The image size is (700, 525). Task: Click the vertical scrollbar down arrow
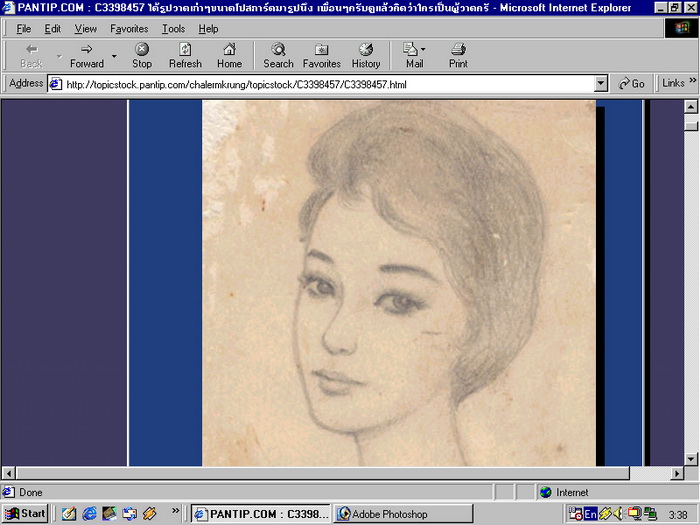pyautogui.click(x=691, y=459)
